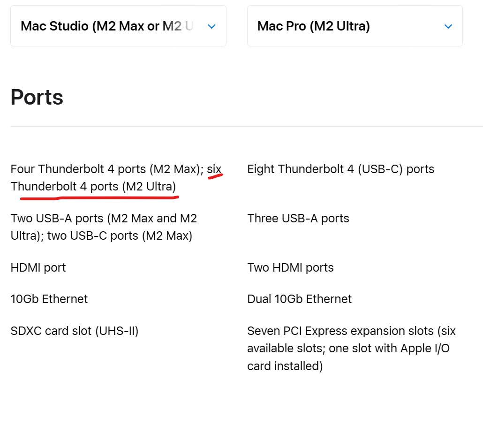Click Three USB-A ports text
Screen dimensions: 483x448
click(298, 218)
